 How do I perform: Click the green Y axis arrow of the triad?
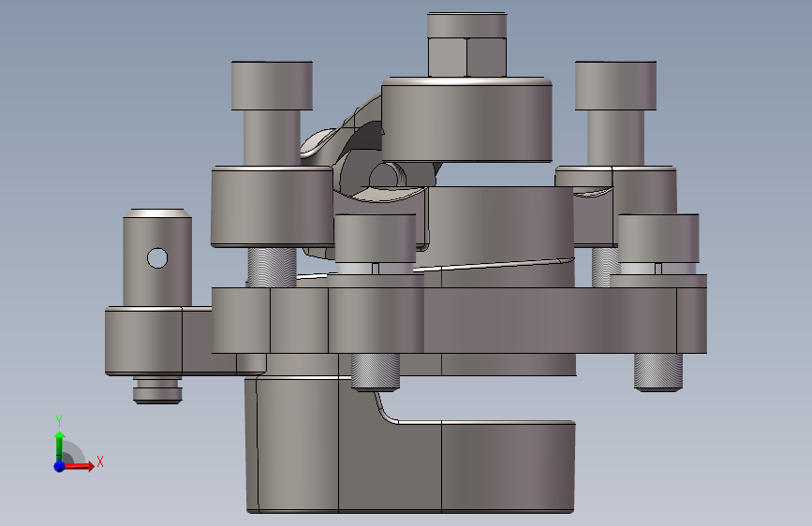click(x=60, y=446)
